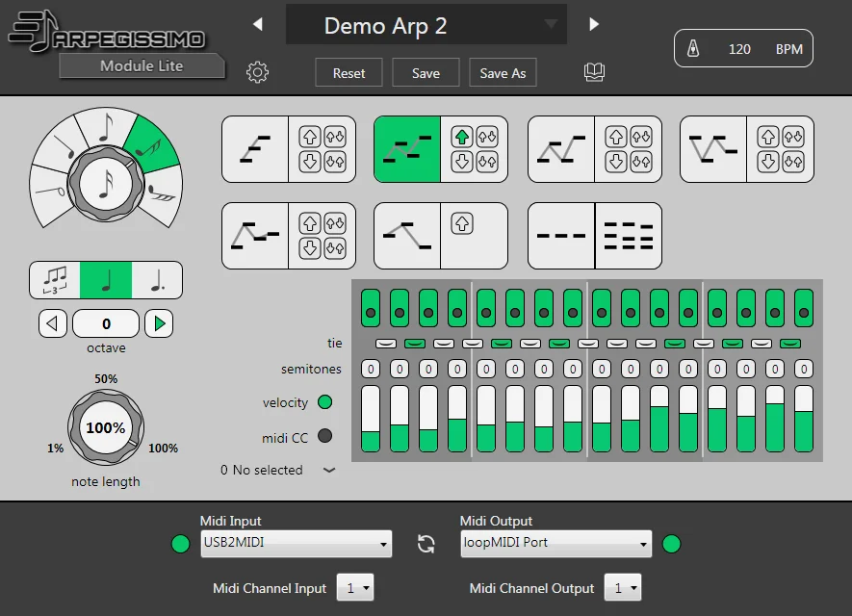Open the loopMIDI Port output dropdown
This screenshot has height=616, width=852.
click(x=556, y=544)
